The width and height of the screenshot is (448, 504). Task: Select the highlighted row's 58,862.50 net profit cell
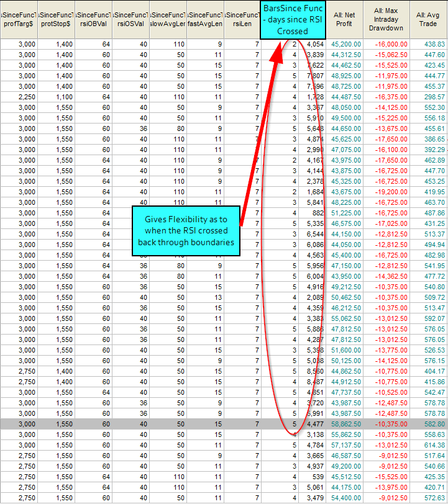[x=347, y=424]
